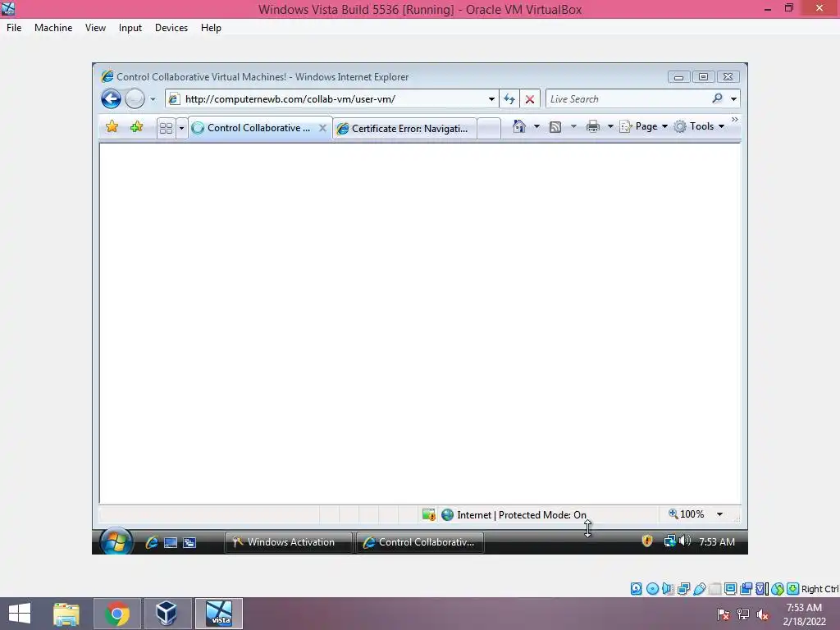Click Switch between windows Quick Launch icon
Image resolution: width=840 pixels, height=630 pixels.
189,542
